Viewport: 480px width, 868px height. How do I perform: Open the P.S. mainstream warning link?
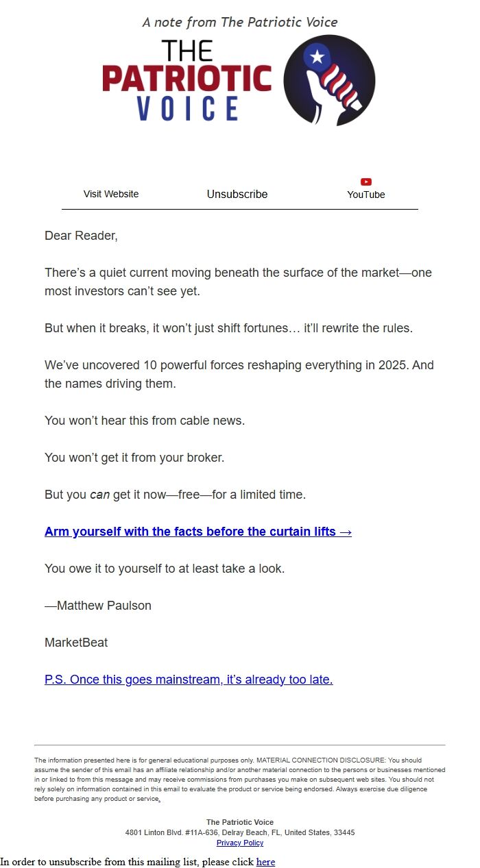click(188, 679)
